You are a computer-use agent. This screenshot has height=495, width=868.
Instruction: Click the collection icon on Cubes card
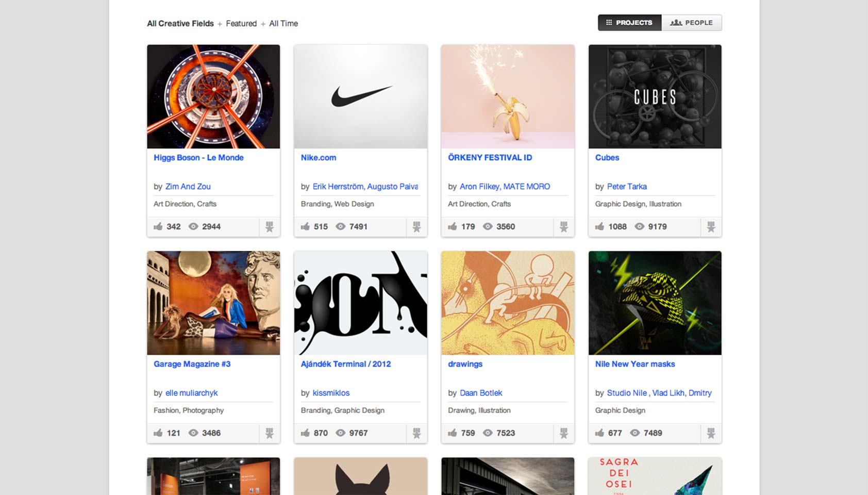(x=711, y=227)
